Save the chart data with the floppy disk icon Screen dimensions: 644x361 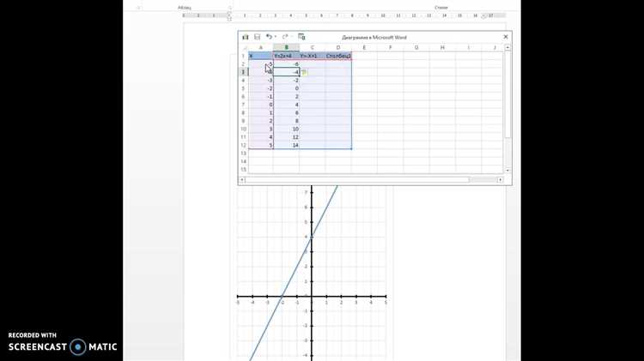coord(257,37)
